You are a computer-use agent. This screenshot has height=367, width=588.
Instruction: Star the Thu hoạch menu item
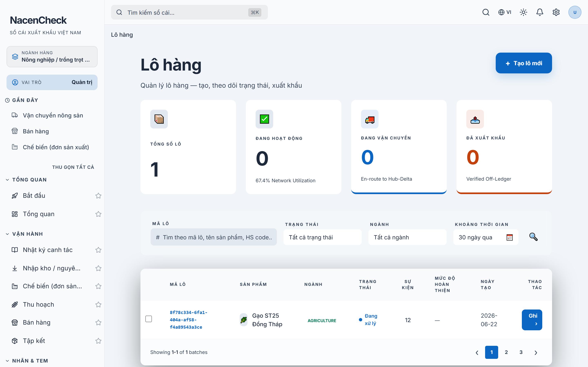[x=98, y=305]
